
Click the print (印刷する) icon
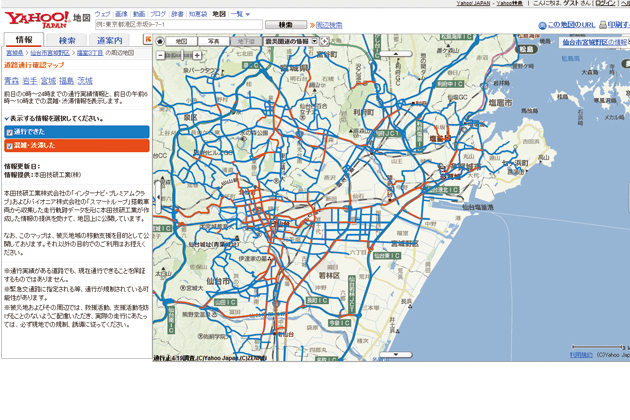(598, 25)
